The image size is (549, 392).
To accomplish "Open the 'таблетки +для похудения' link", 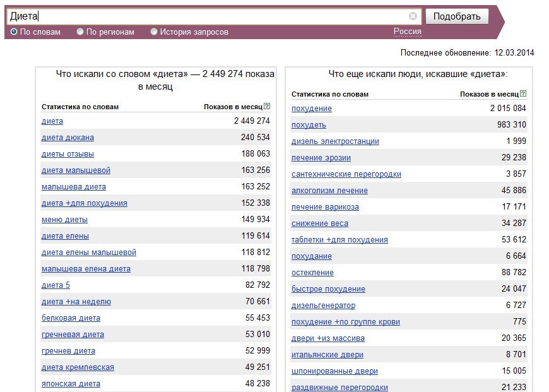I will (339, 240).
